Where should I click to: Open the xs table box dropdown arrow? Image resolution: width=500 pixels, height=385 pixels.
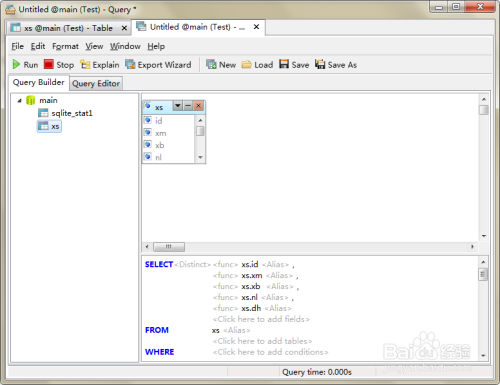178,106
